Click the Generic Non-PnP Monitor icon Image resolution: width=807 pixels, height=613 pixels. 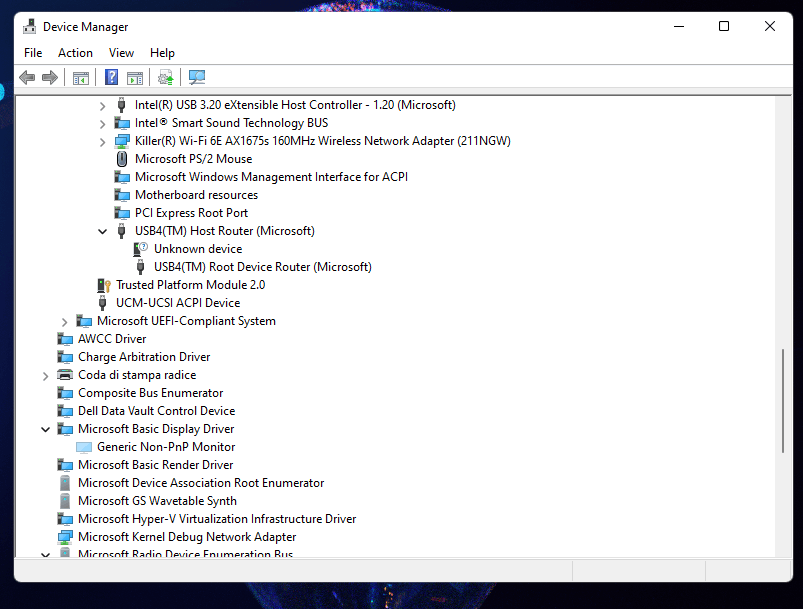point(84,447)
